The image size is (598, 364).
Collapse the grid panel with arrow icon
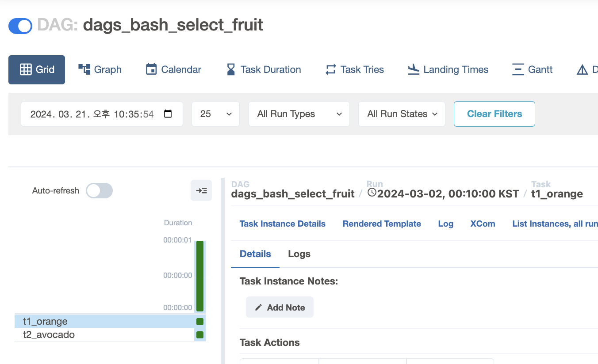click(x=201, y=190)
